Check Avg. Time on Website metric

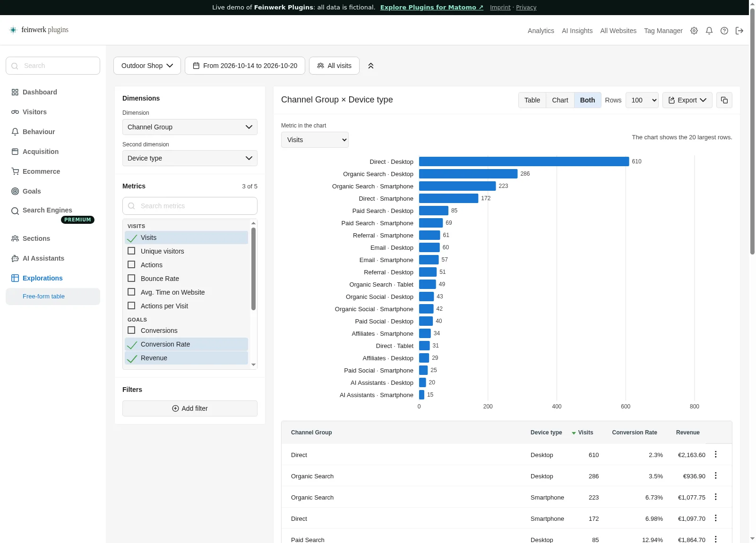[186, 292]
